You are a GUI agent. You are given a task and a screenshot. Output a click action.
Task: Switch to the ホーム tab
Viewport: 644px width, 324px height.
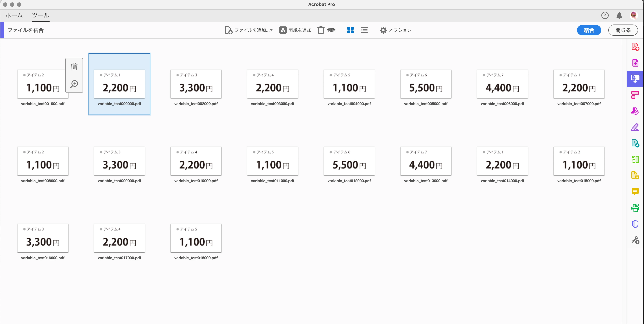coord(14,15)
